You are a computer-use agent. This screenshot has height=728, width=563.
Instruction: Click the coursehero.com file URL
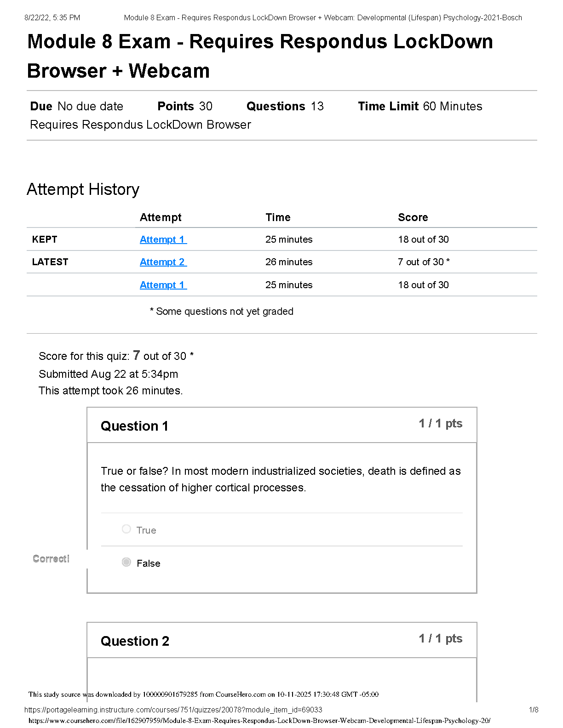(259, 721)
